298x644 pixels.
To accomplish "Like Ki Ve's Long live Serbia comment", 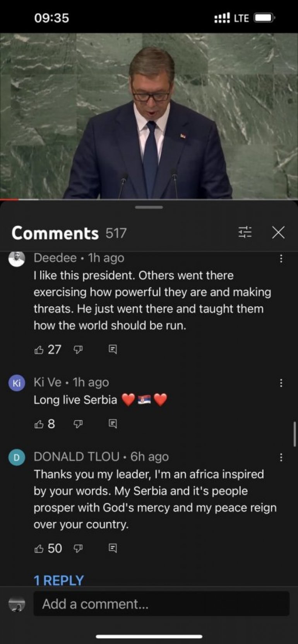I will pos(39,424).
